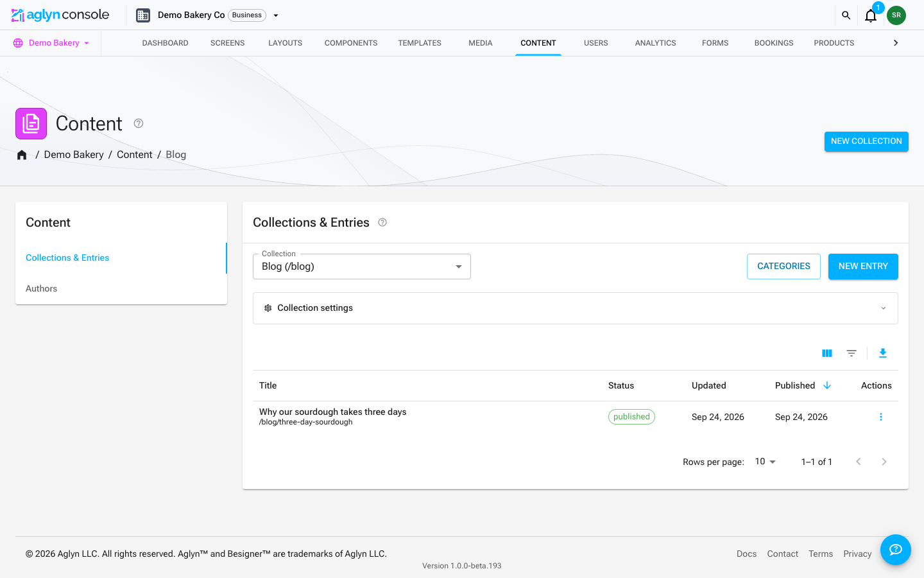Open the table filter icon
This screenshot has width=924, height=578.
(x=851, y=353)
